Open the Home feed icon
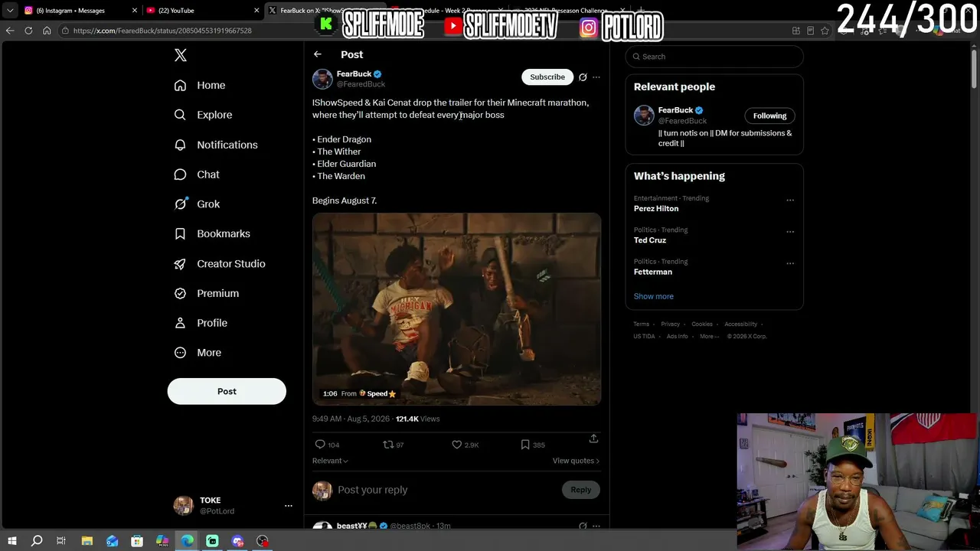Viewport: 980px width, 551px height. pyautogui.click(x=180, y=85)
